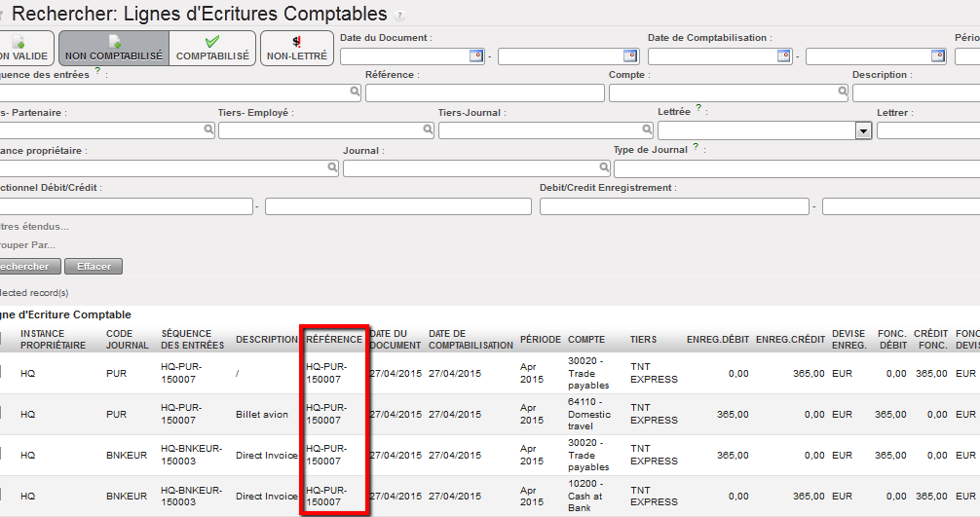
Task: Toggle the Non-Lettré filter
Action: (296, 48)
